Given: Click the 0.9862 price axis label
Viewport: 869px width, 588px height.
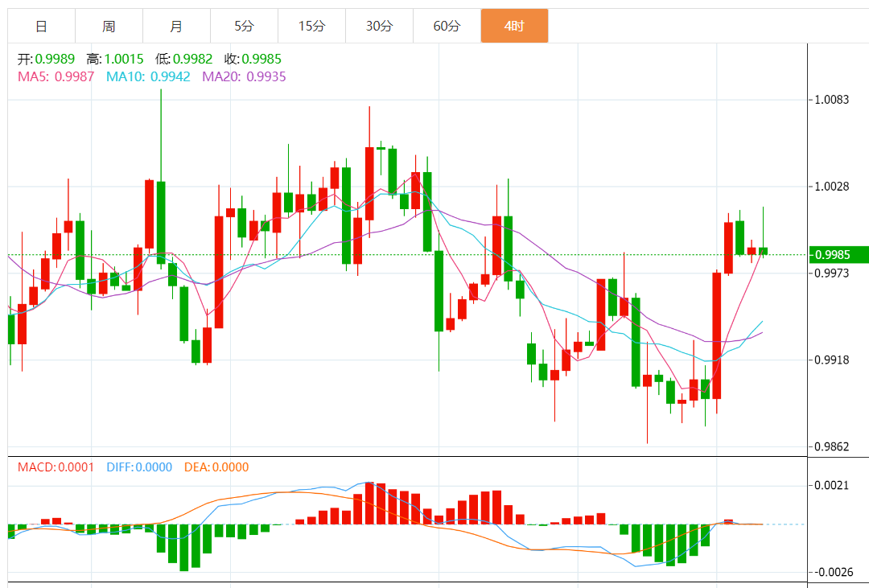Looking at the screenshot, I should 831,446.
